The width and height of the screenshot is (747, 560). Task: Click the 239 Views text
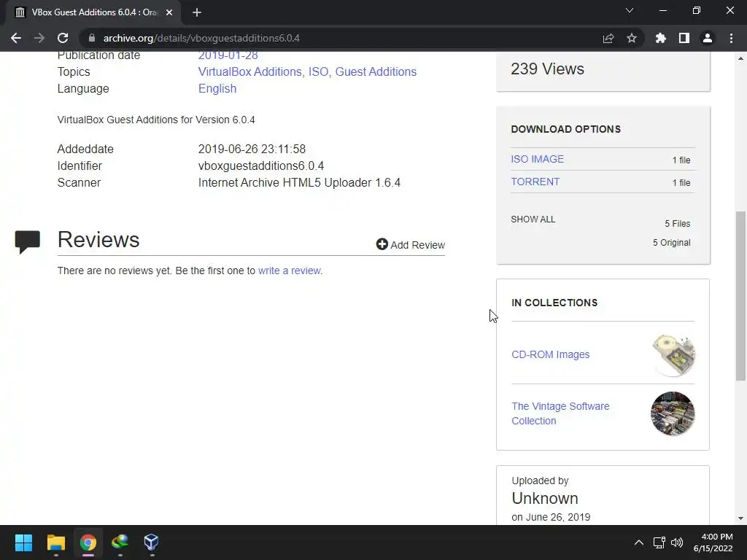pos(547,69)
